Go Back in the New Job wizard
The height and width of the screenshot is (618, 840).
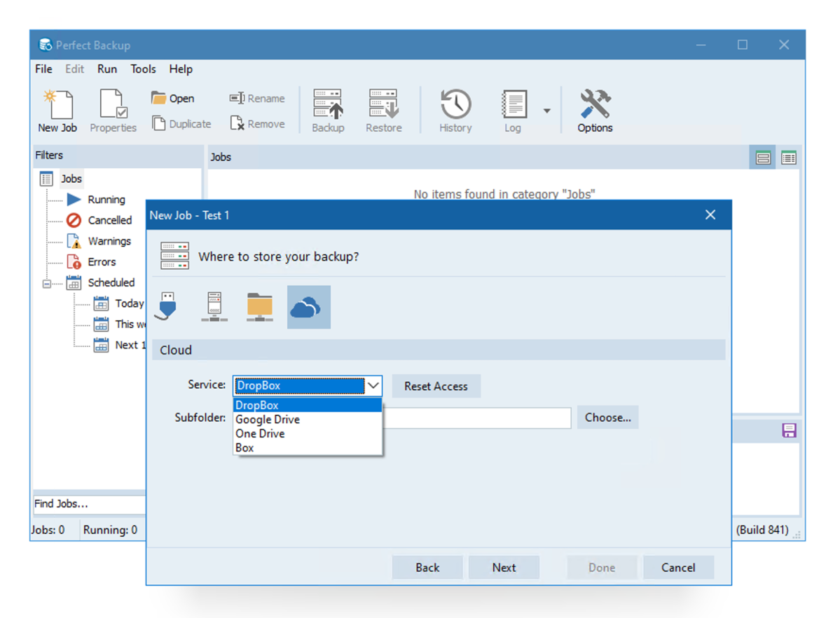427,568
